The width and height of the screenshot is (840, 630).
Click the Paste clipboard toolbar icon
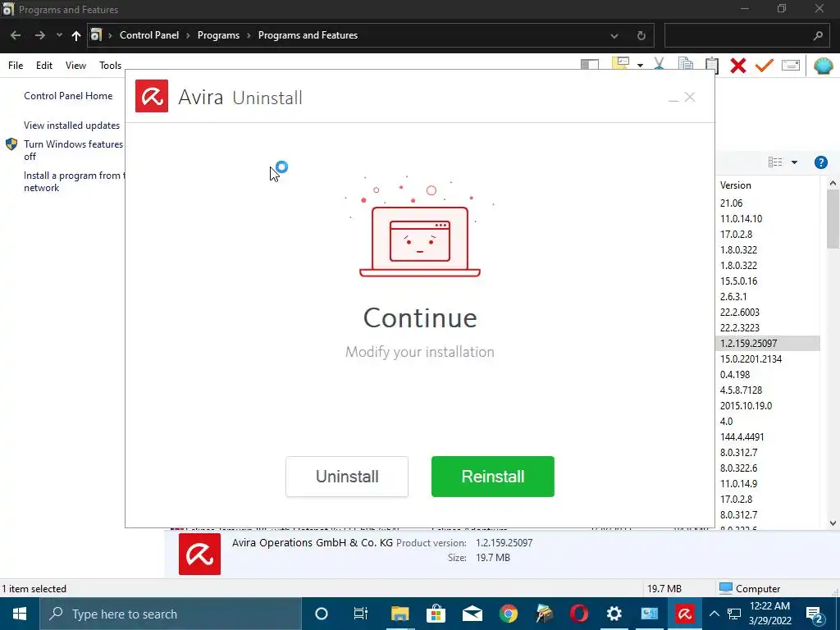(x=711, y=65)
